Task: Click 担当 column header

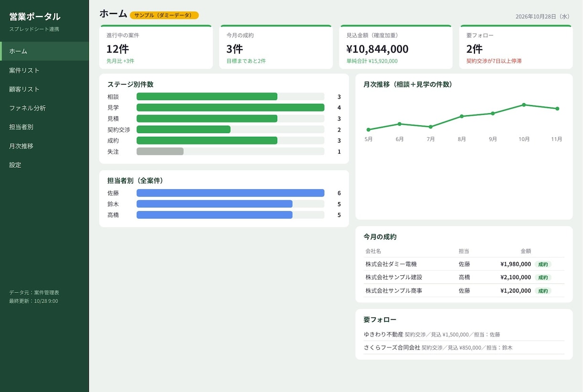Action: click(464, 251)
